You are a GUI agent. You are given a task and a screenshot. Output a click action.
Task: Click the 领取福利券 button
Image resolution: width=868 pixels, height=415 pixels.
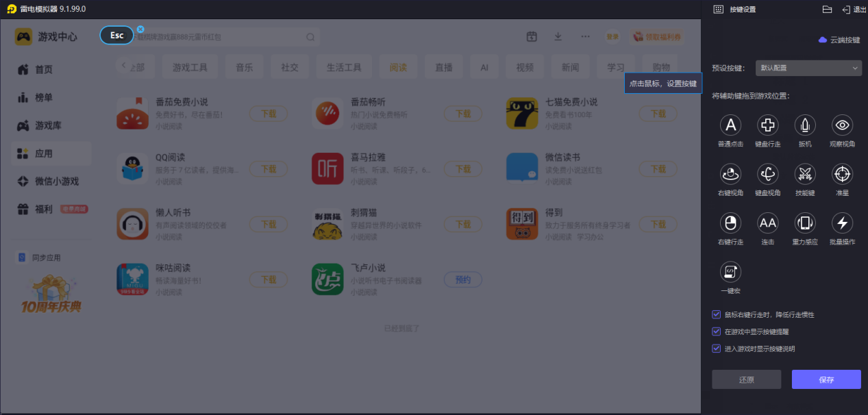657,36
